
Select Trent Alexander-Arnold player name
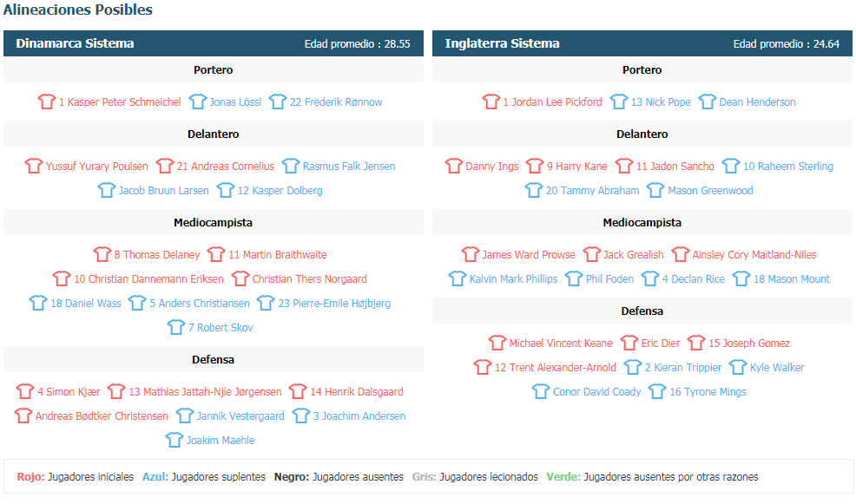click(556, 368)
